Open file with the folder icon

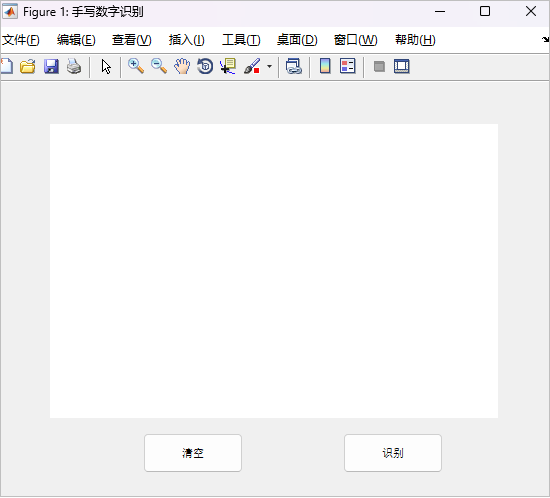pos(27,66)
